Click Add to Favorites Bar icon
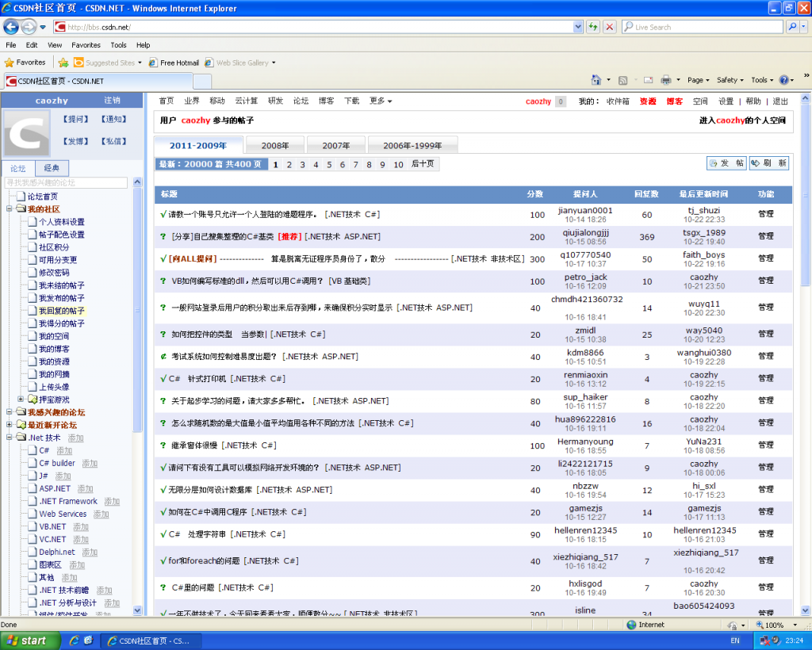The height and width of the screenshot is (650, 812). click(x=63, y=63)
